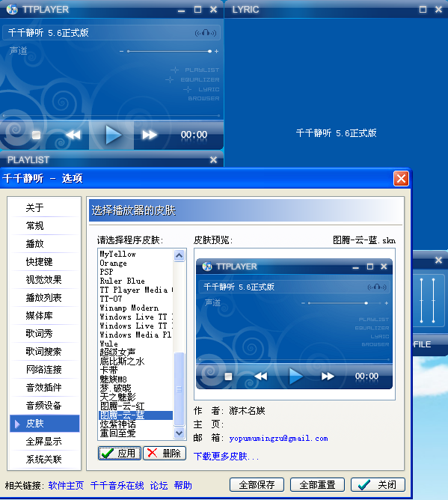Viewport: 448px width, 500px height.
Task: Click the skin preview thumbnail
Action: pyautogui.click(x=295, y=323)
